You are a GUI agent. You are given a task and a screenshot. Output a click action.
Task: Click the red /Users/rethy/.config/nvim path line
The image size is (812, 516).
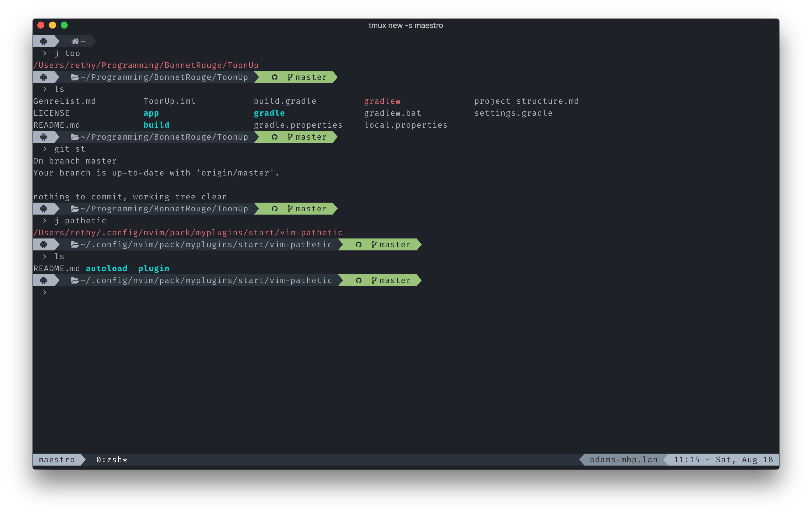pos(188,233)
